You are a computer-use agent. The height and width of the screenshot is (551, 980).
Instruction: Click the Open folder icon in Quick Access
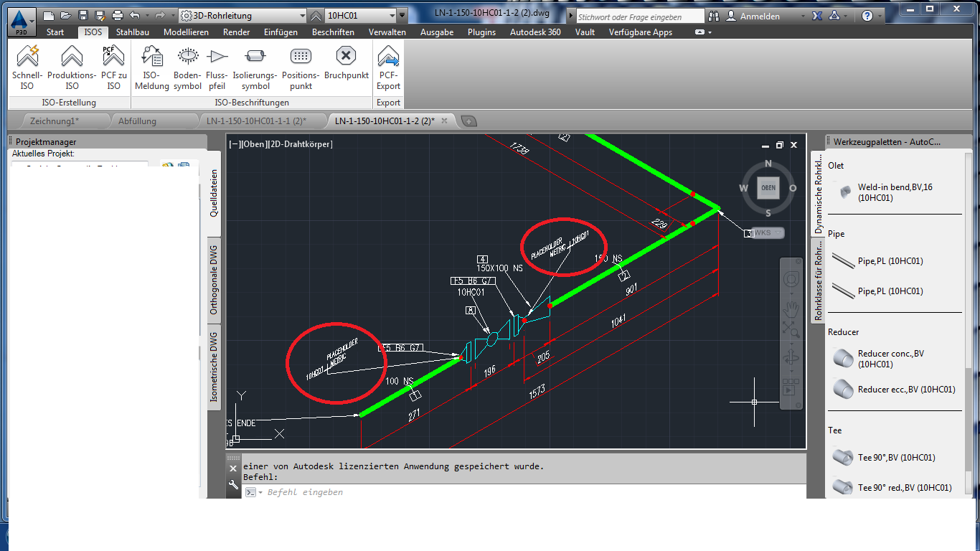click(x=66, y=15)
